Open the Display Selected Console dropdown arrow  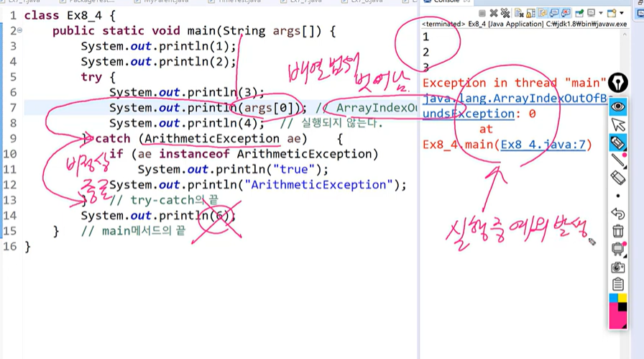click(601, 13)
